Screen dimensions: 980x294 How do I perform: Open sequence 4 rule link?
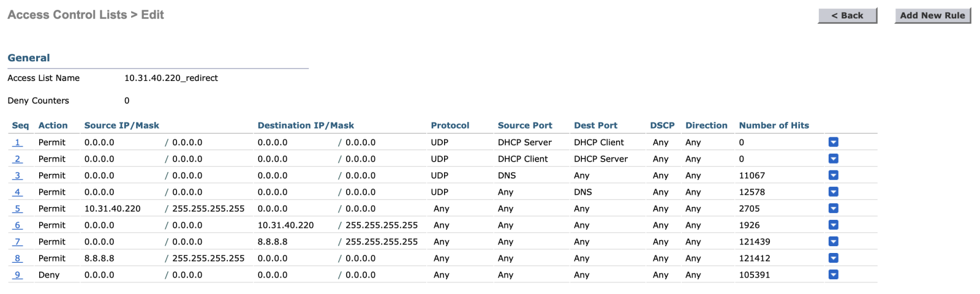click(x=17, y=192)
